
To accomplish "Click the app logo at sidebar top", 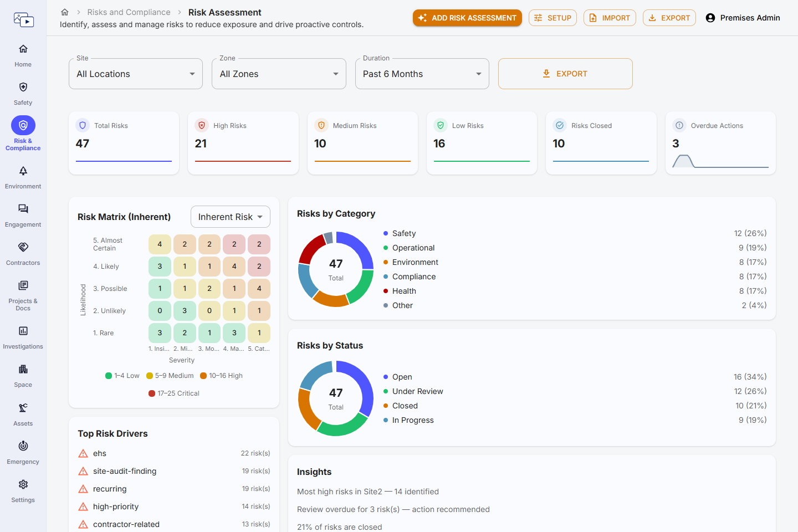I will [x=23, y=20].
